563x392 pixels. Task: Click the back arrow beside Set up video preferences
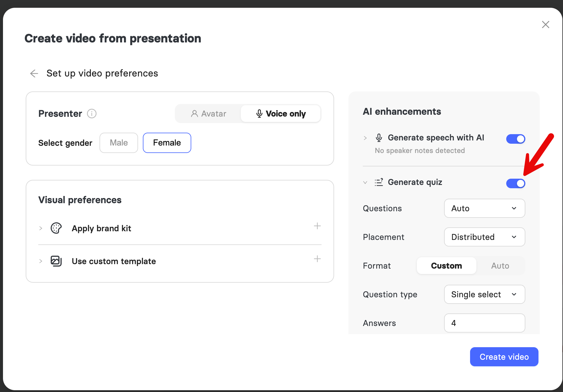(x=34, y=73)
